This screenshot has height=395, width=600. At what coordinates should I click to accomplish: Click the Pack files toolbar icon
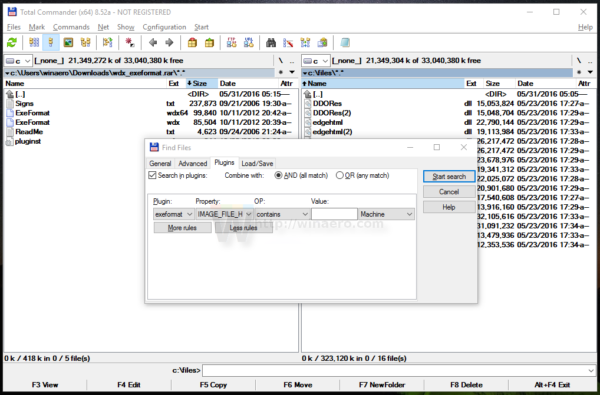click(x=192, y=42)
